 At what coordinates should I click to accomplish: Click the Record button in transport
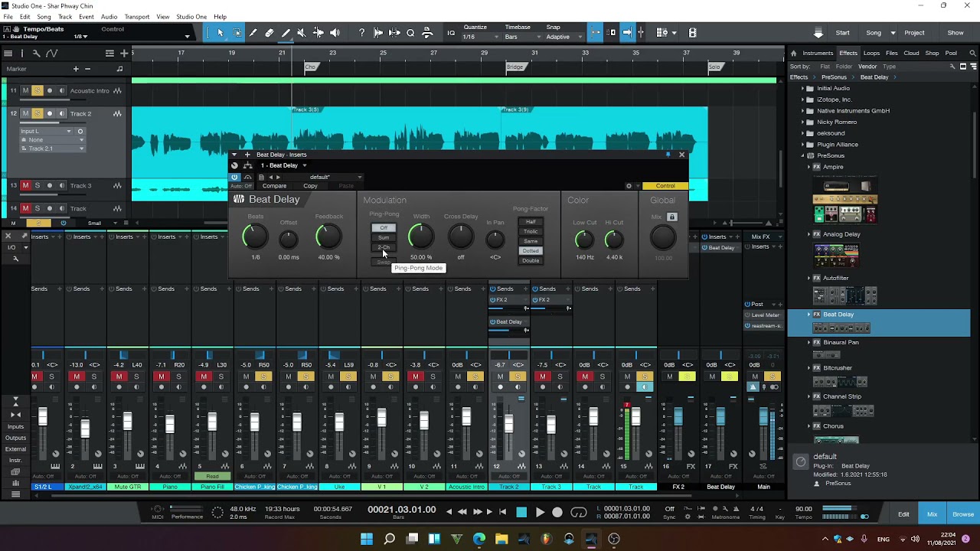(557, 513)
